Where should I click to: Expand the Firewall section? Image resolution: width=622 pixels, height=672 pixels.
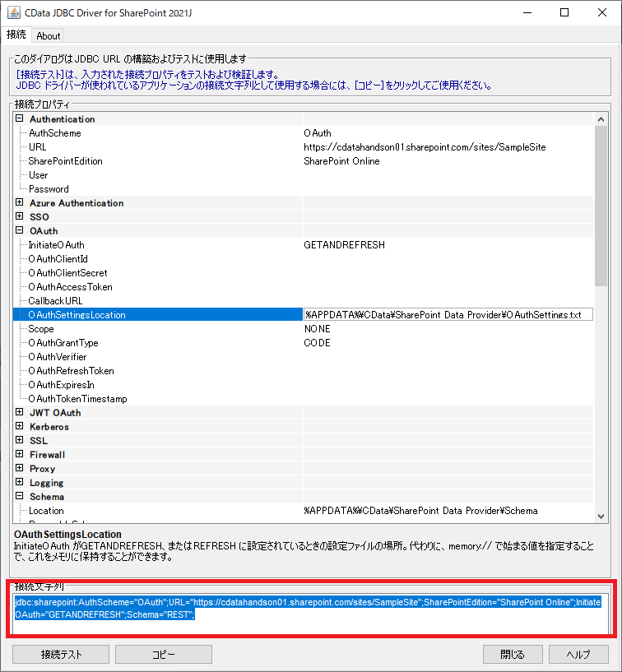point(19,454)
